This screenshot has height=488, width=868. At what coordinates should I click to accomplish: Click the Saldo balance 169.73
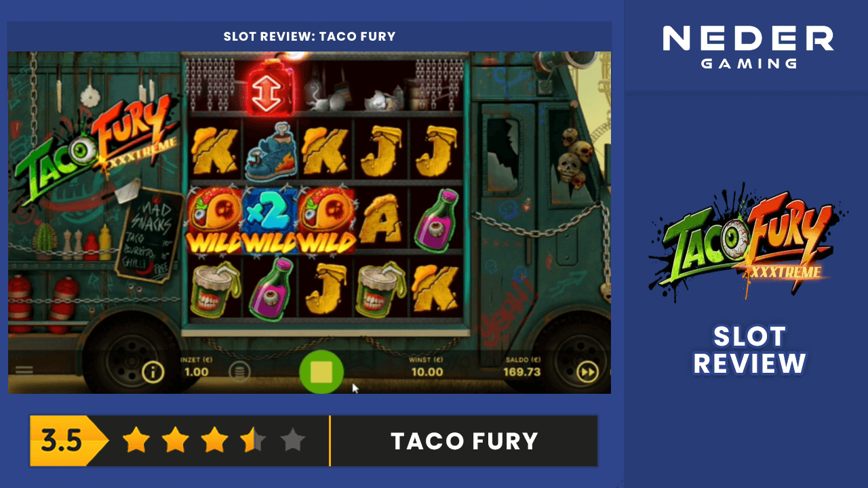pos(522,372)
